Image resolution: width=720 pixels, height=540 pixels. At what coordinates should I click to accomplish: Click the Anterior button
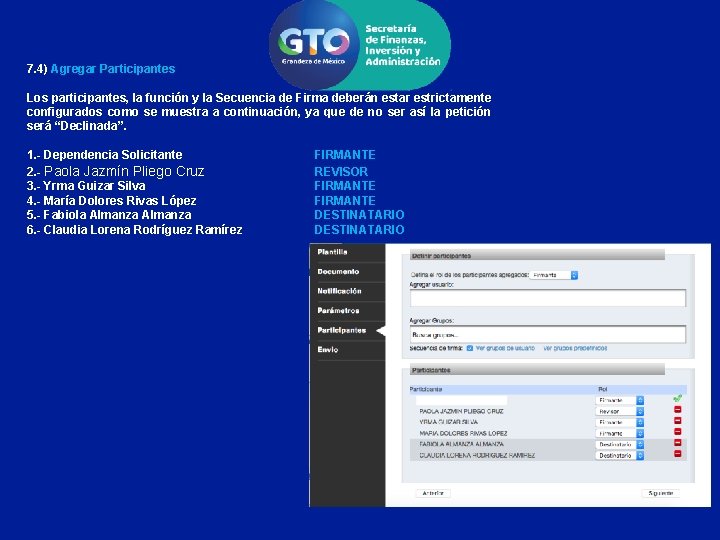coord(433,493)
